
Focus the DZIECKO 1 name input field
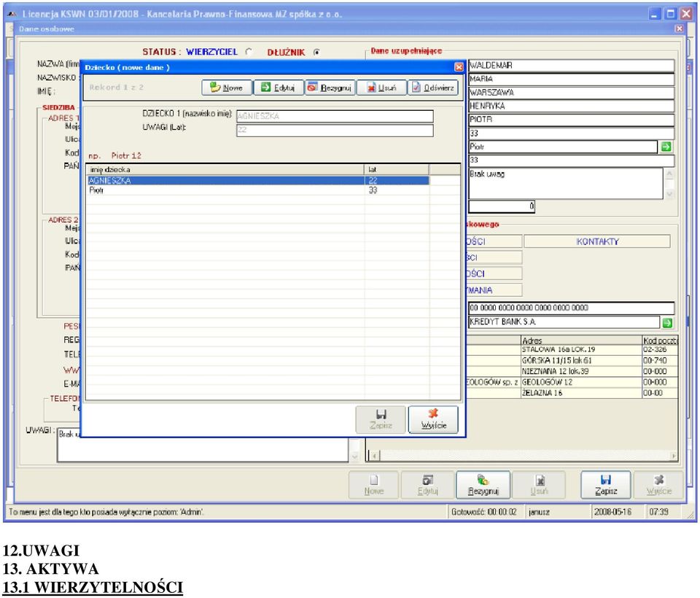(335, 116)
